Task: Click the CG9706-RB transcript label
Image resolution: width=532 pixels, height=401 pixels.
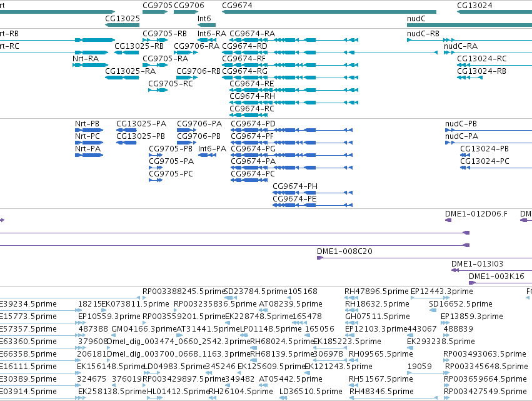Action: coord(198,71)
